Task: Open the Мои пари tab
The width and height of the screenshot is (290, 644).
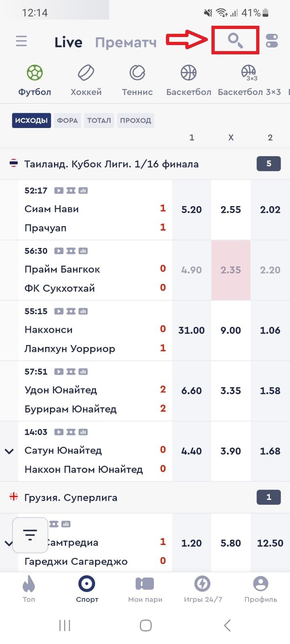Action: tap(145, 588)
